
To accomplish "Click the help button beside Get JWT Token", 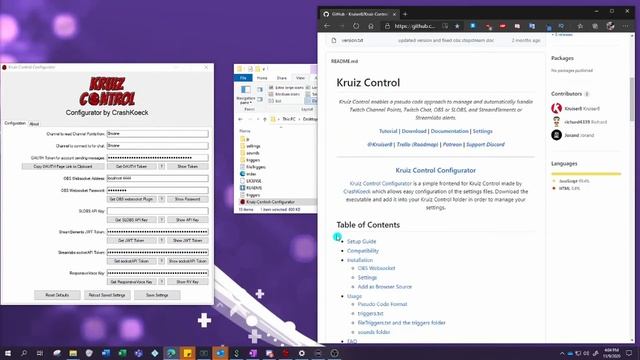I will pyautogui.click(x=162, y=241).
